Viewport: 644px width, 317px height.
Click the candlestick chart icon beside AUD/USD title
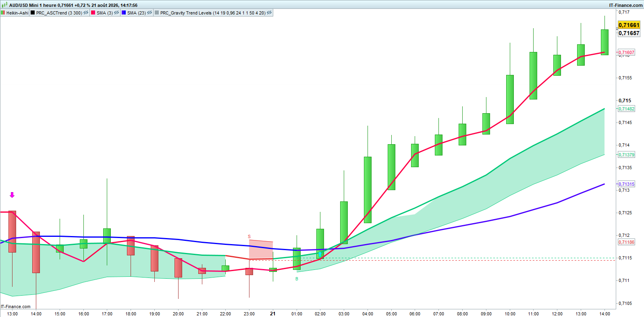coord(4,5)
